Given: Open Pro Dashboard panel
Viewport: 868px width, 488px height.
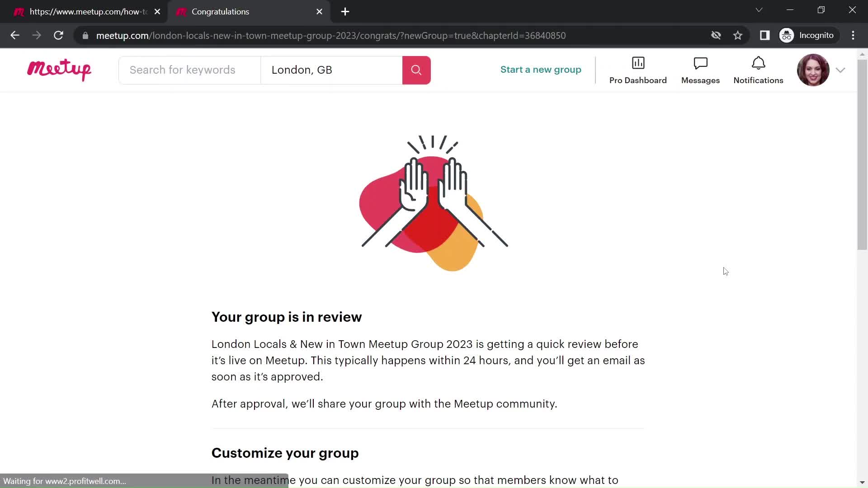Looking at the screenshot, I should pos(638,70).
